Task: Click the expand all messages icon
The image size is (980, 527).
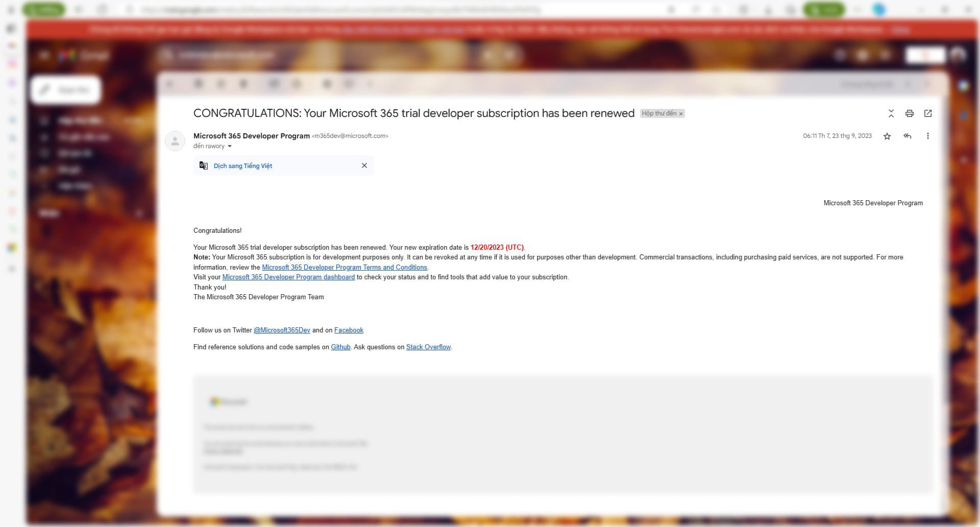Action: point(891,113)
